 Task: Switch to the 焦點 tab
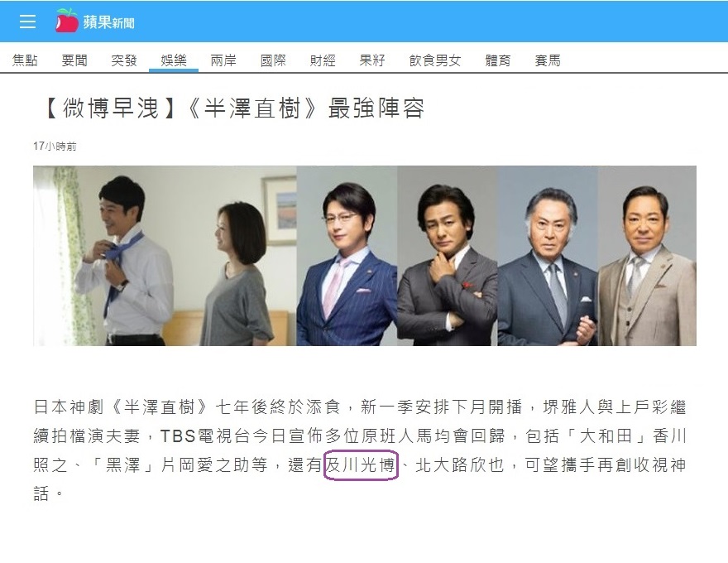[25, 60]
